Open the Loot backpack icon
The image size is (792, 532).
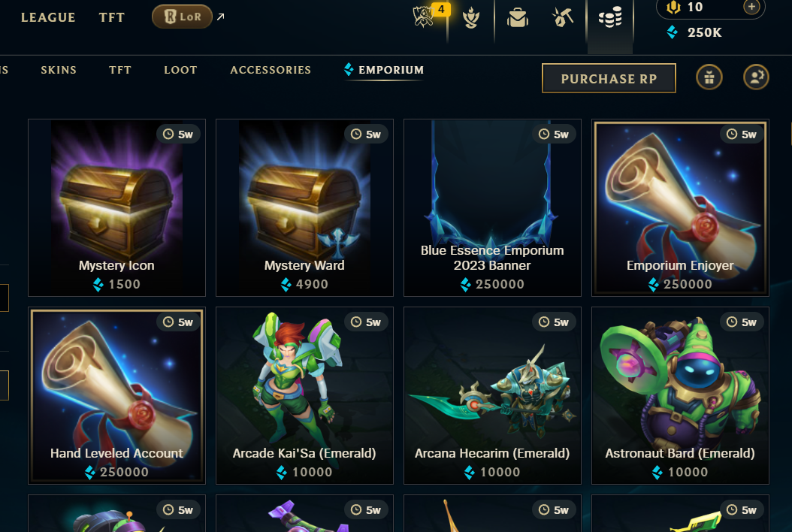coord(518,18)
